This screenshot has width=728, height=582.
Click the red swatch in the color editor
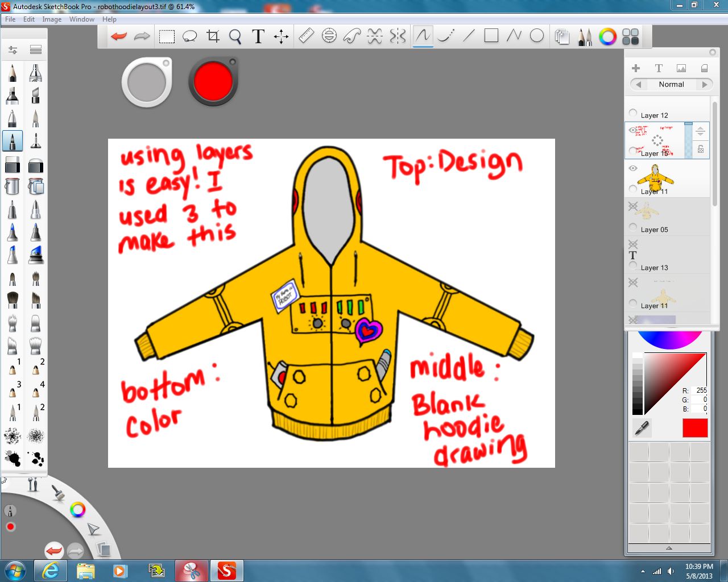coord(694,428)
